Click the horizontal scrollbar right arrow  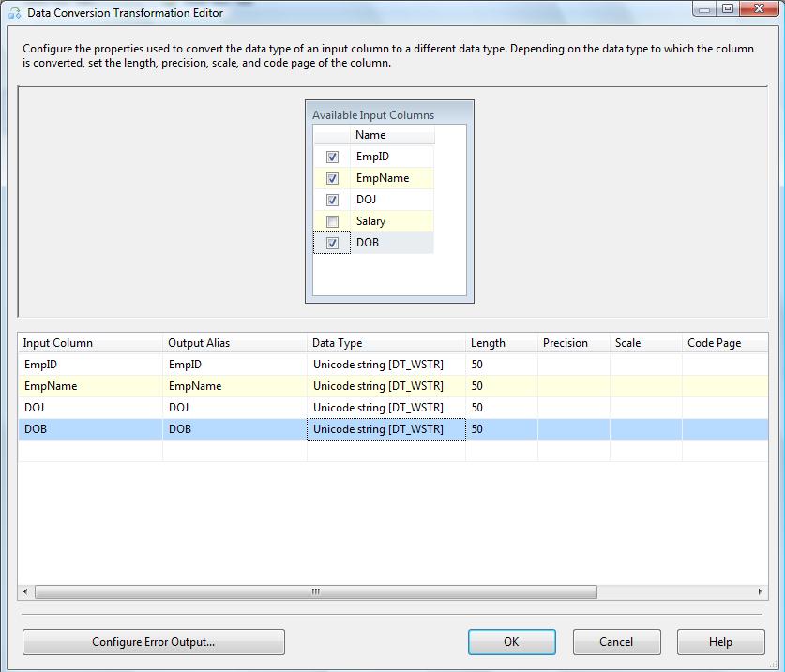[761, 592]
